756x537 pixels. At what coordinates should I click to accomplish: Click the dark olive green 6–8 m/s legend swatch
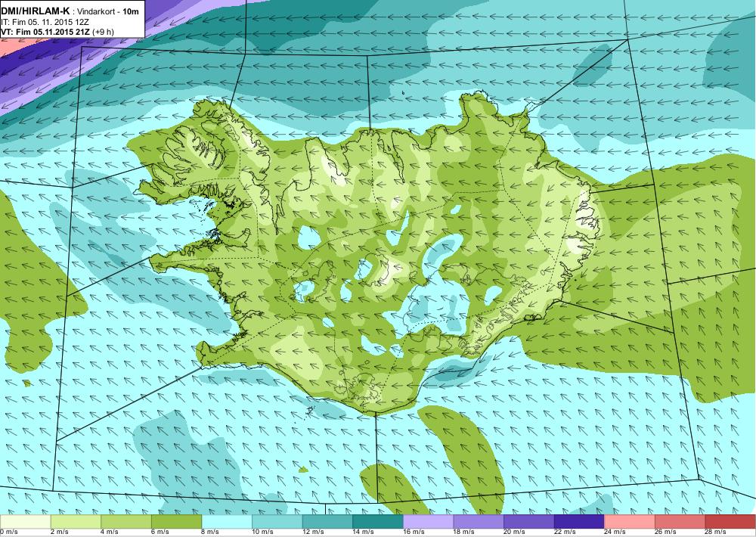click(176, 522)
